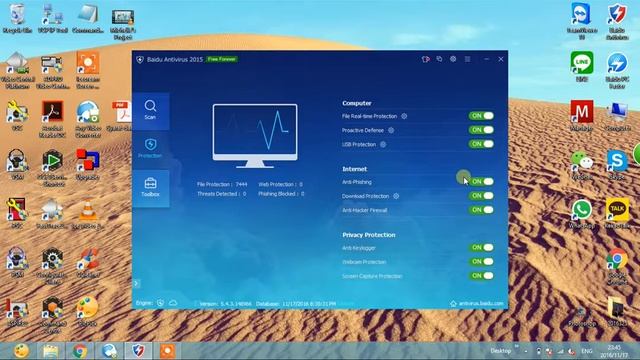
Task: Click the Version number text in status bar
Action: tap(225, 304)
